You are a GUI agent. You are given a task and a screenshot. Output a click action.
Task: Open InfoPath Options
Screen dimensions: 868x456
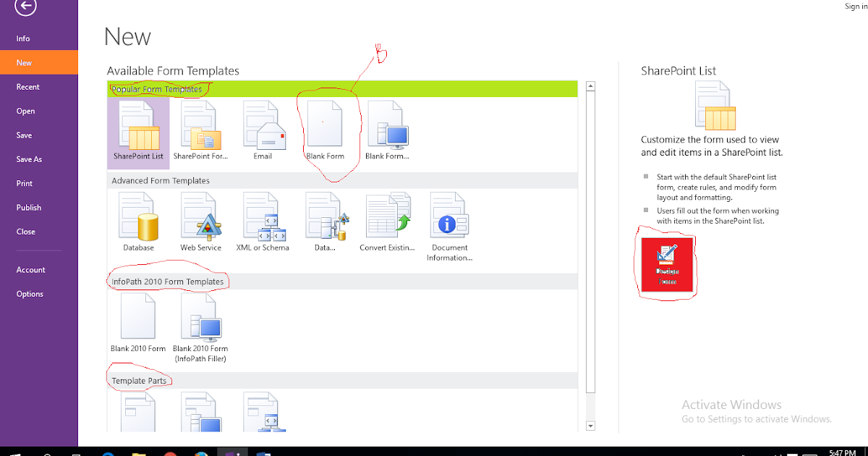[29, 293]
